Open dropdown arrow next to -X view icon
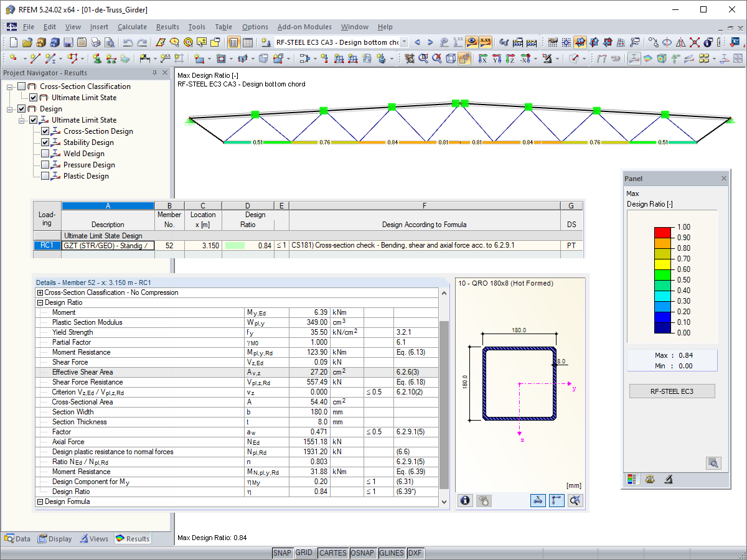The image size is (747, 560). tap(535, 58)
